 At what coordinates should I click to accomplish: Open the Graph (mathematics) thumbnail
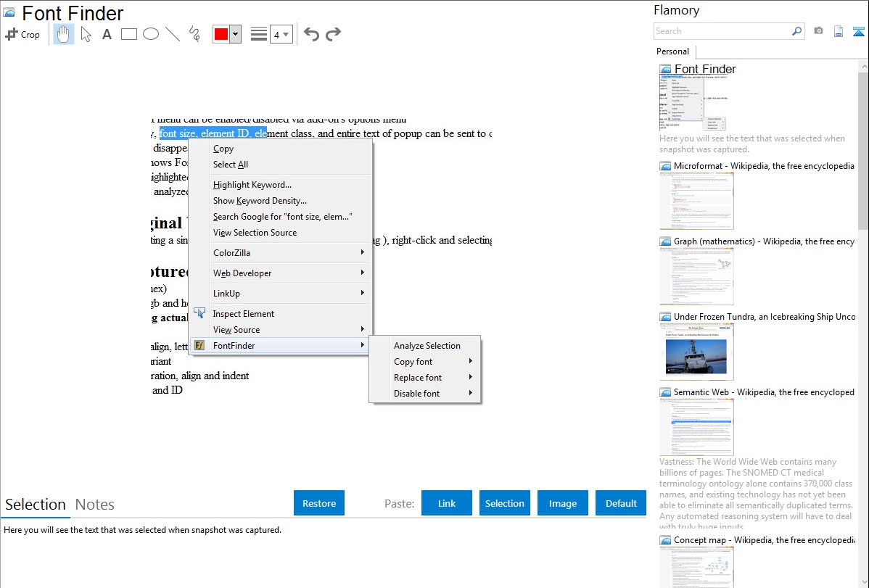tap(696, 276)
